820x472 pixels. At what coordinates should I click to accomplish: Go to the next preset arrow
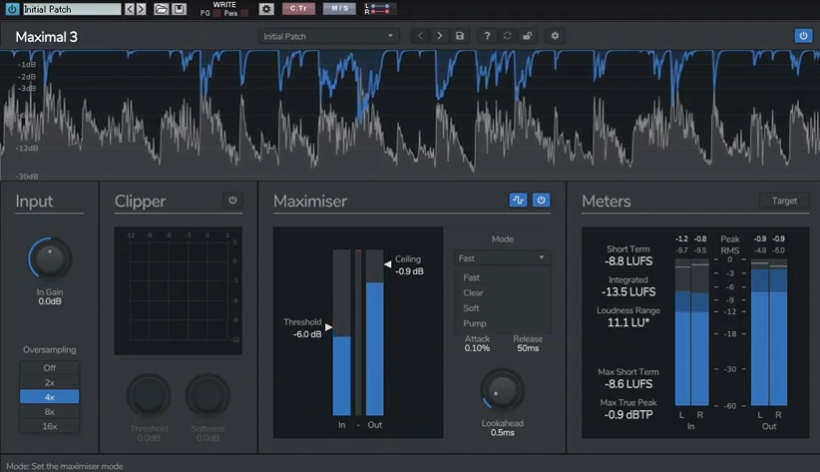(439, 36)
